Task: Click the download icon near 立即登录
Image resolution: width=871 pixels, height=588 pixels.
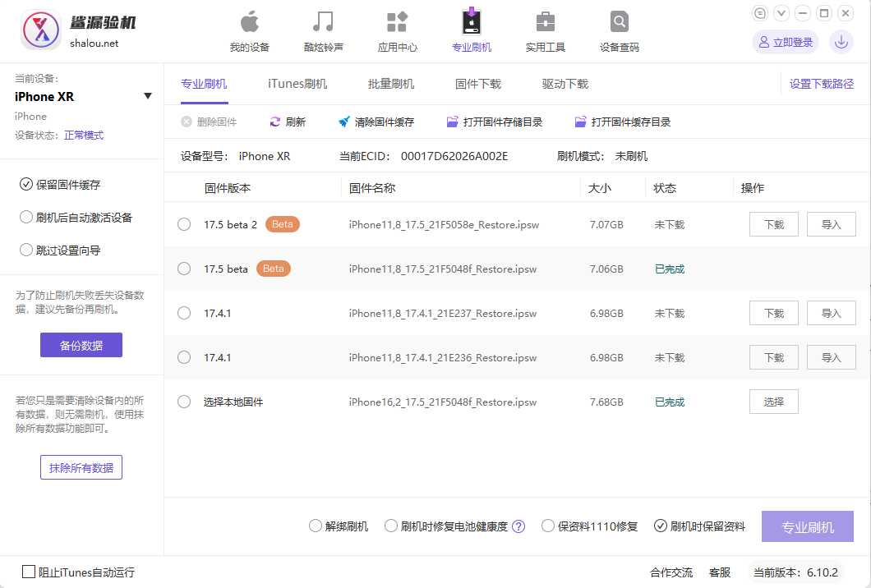Action: (841, 41)
